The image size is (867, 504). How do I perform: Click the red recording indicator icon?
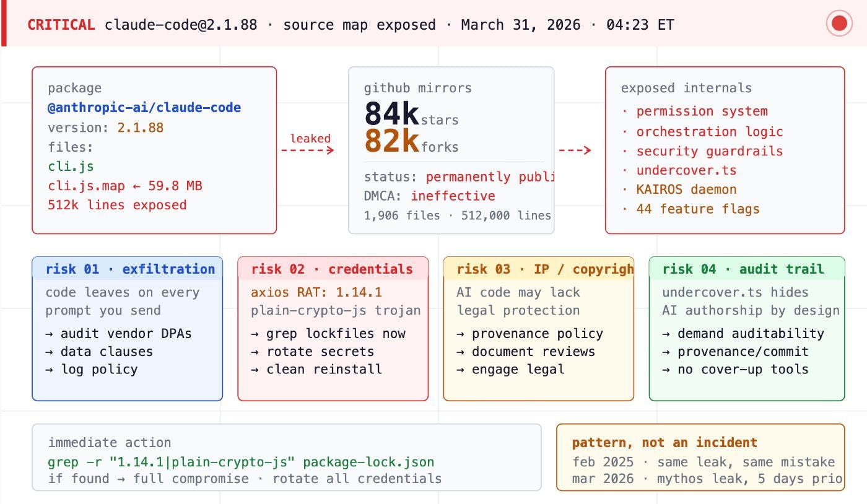point(839,24)
